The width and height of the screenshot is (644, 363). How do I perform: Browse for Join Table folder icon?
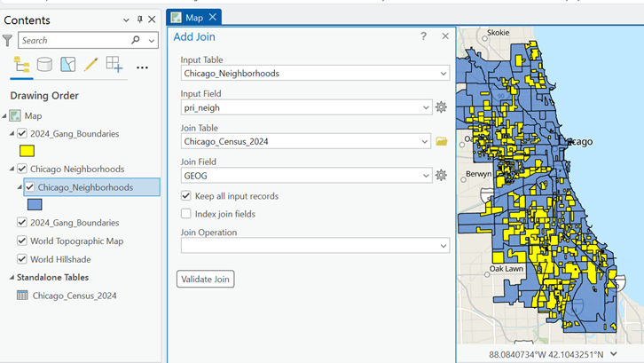[x=441, y=141]
